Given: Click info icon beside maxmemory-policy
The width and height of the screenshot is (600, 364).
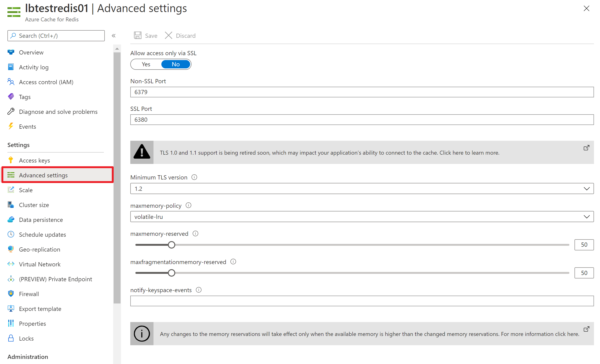Looking at the screenshot, I should point(188,205).
